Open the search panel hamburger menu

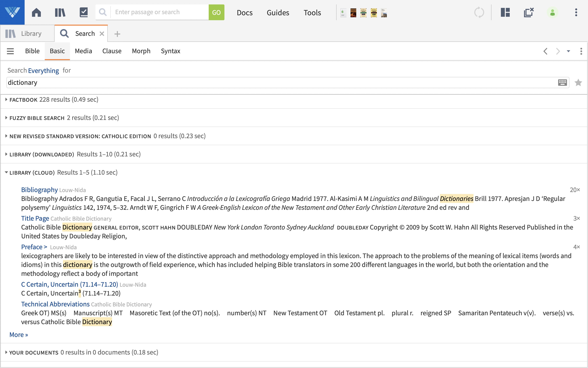[10, 51]
